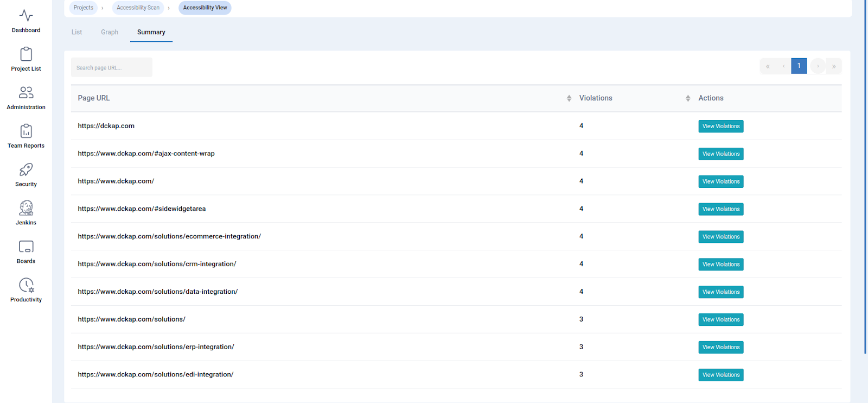Image resolution: width=868 pixels, height=403 pixels.
Task: Click the Project List clipboard icon
Action: 26,54
